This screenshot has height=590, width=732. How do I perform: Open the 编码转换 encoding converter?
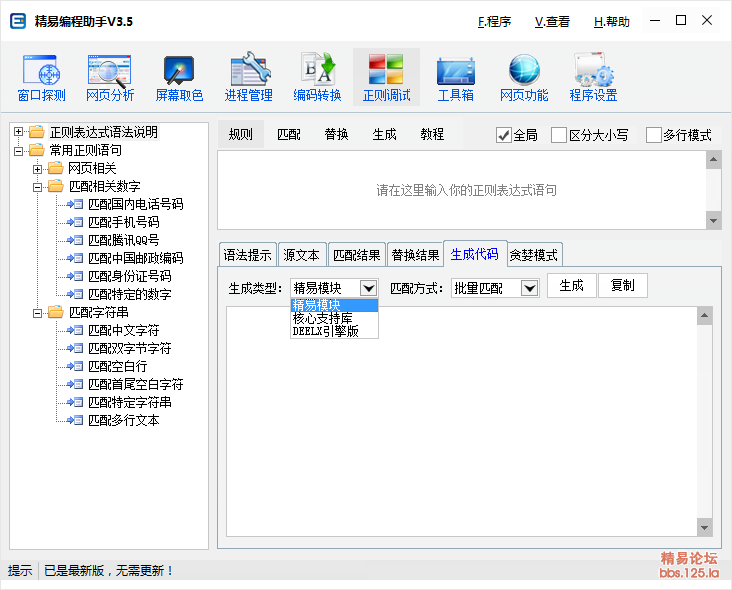coord(317,78)
